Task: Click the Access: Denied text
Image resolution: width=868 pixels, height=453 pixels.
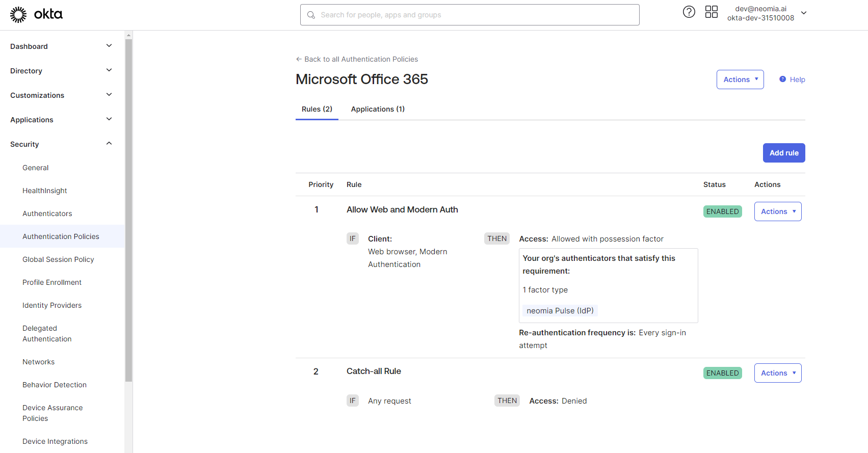Action: click(558, 401)
